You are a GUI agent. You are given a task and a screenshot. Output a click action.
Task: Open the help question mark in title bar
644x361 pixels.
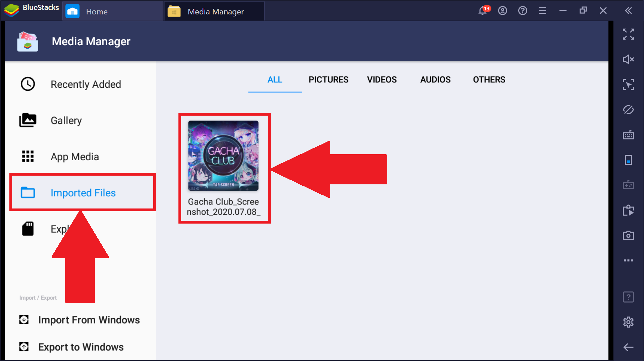523,11
